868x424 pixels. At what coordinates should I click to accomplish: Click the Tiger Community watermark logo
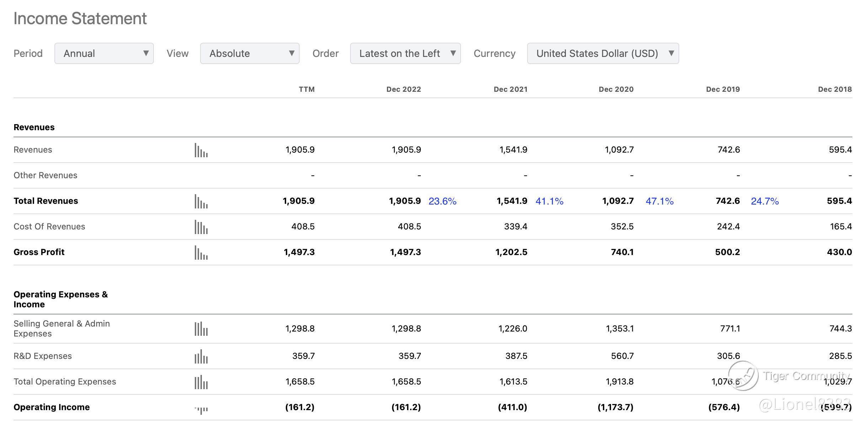[743, 376]
